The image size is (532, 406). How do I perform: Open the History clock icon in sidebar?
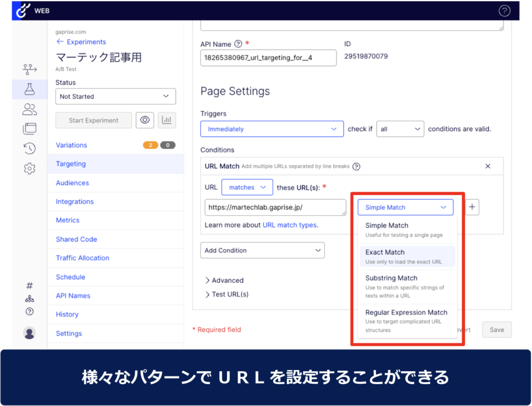pyautogui.click(x=30, y=148)
